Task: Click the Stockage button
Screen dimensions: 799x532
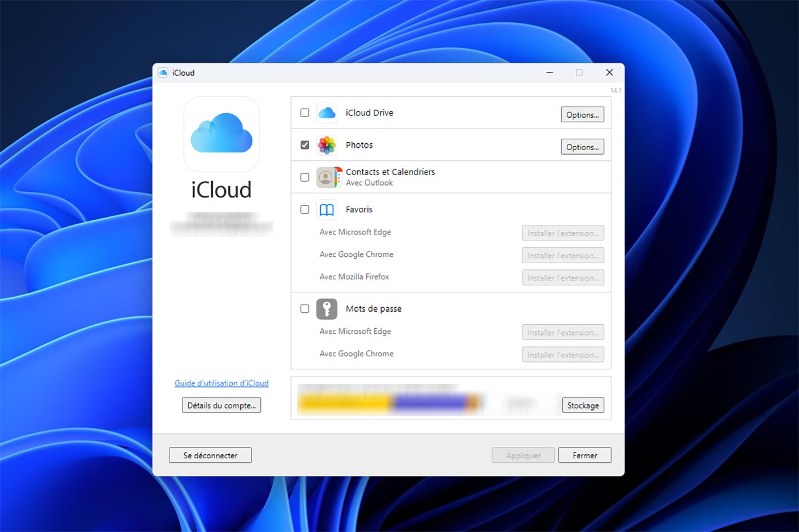Action: (x=583, y=405)
